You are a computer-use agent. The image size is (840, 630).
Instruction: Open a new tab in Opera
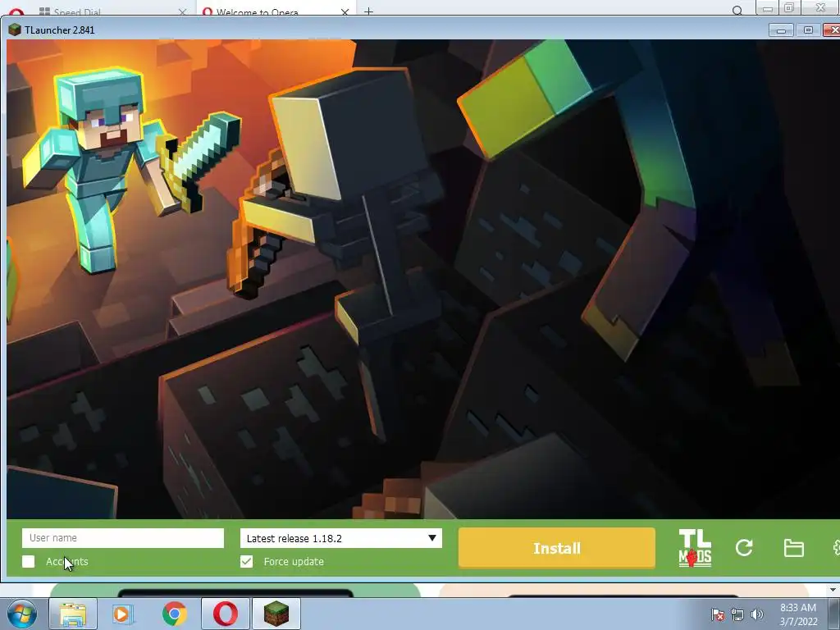point(368,11)
